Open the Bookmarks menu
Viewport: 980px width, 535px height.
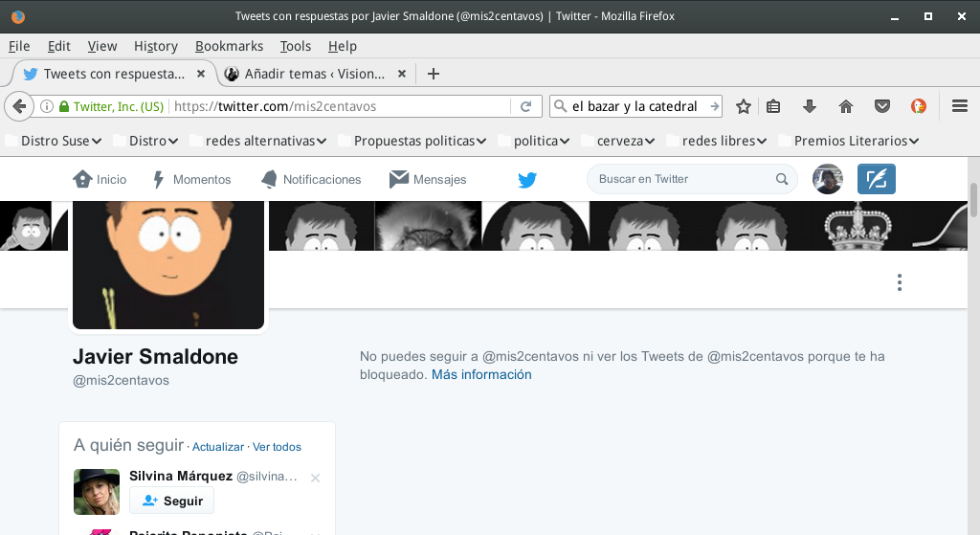click(x=229, y=46)
